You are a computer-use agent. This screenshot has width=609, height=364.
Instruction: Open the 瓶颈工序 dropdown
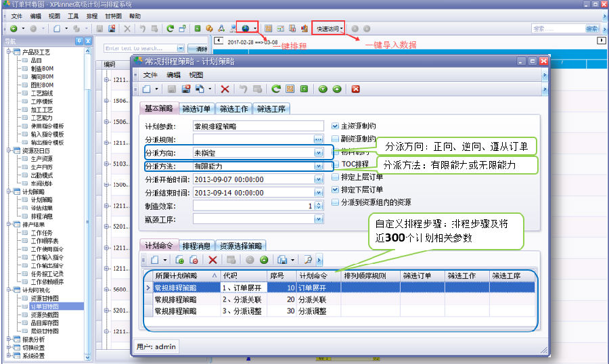pyautogui.click(x=318, y=219)
